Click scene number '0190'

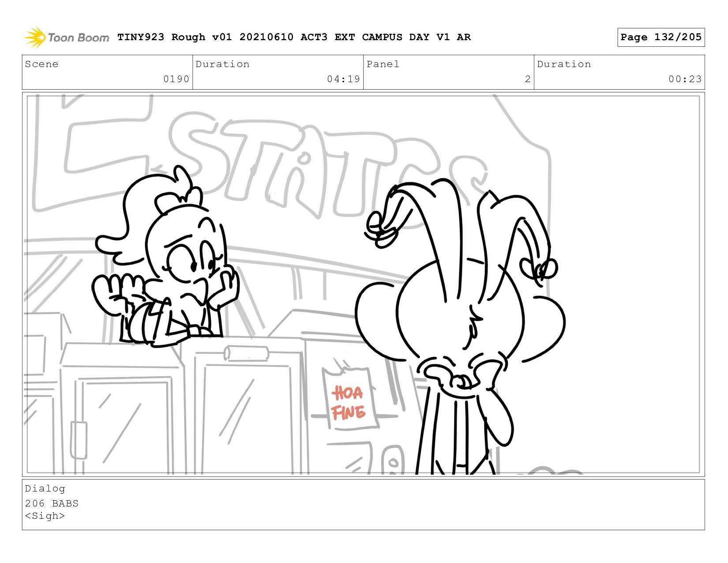(176, 79)
